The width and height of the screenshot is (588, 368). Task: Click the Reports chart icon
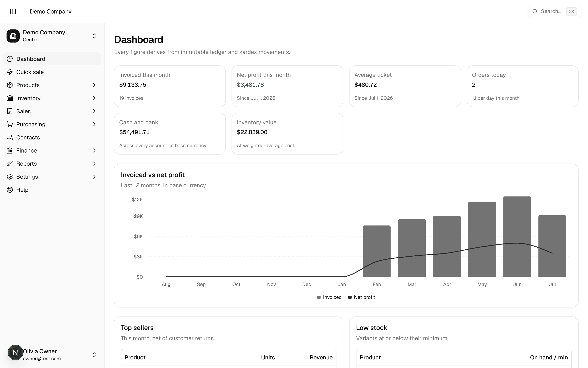point(10,164)
